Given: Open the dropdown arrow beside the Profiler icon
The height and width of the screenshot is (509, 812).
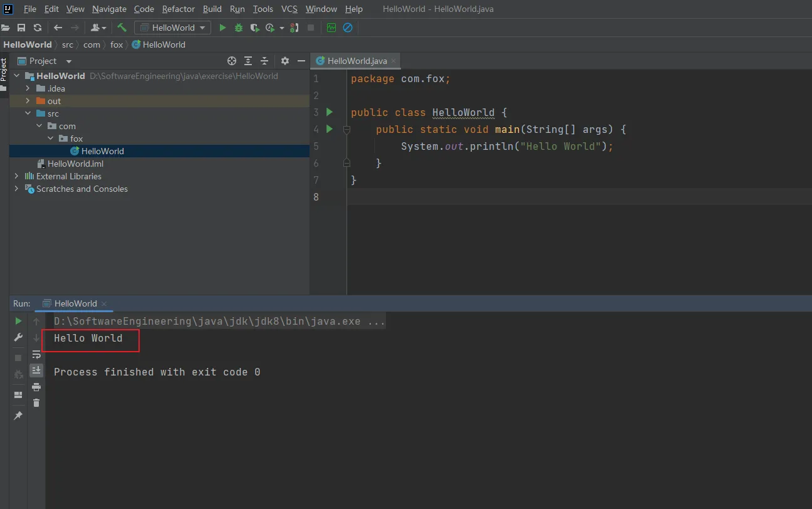Looking at the screenshot, I should click(x=282, y=28).
